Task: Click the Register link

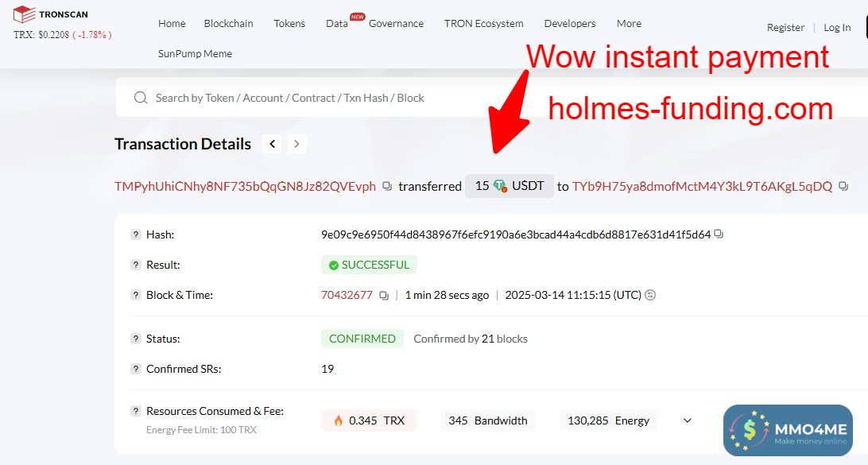Action: coord(785,27)
